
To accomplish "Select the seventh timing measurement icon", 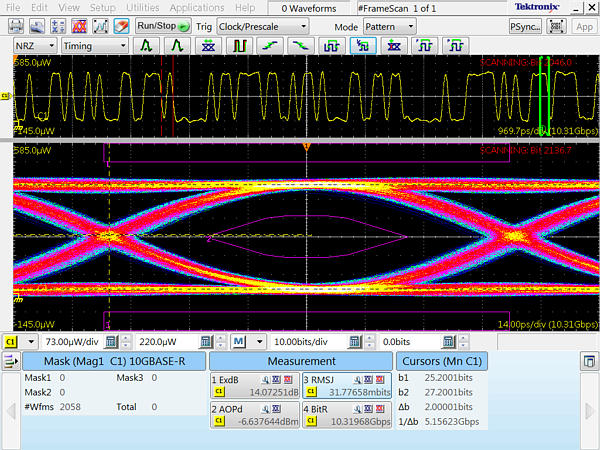I will click(332, 46).
